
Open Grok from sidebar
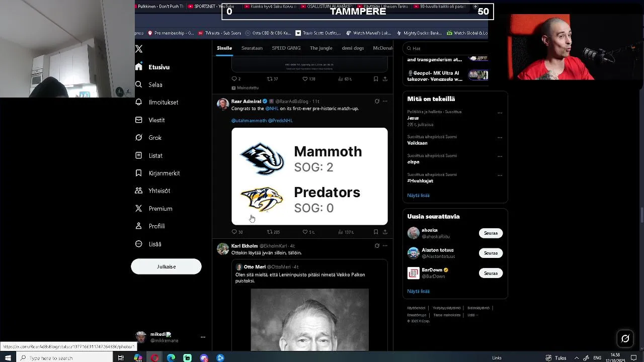pos(148,138)
